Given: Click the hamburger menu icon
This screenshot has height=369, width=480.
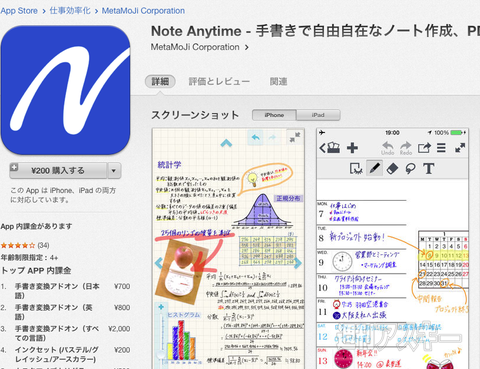Looking at the screenshot, I should pos(441,148).
